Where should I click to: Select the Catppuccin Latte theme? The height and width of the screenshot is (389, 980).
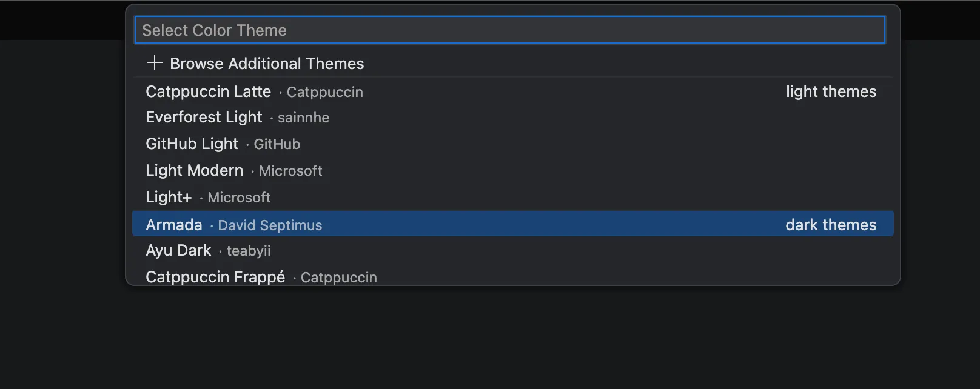point(208,92)
